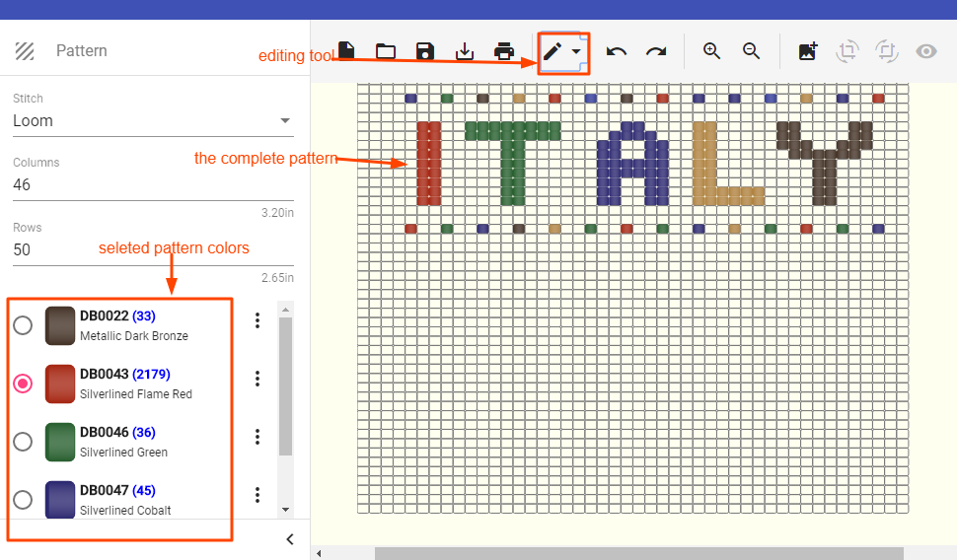Click the blue letter A in pattern
The width and height of the screenshot is (957, 560).
(x=632, y=164)
